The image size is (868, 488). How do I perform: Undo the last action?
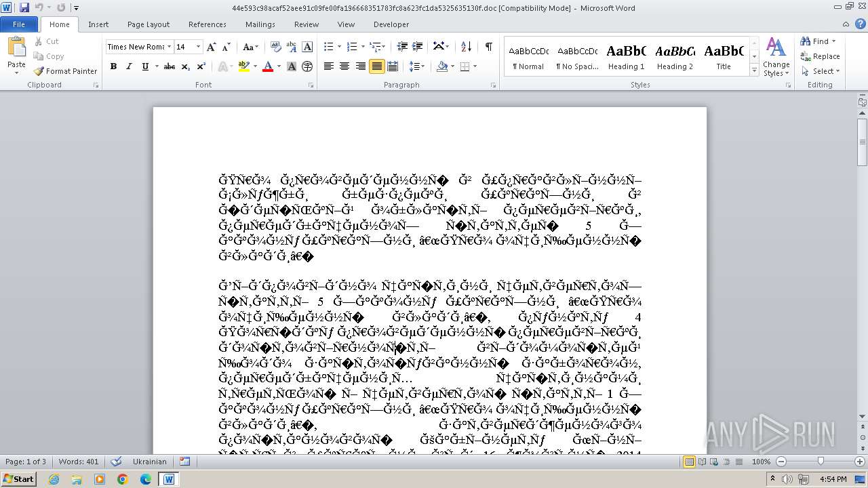pos(39,7)
